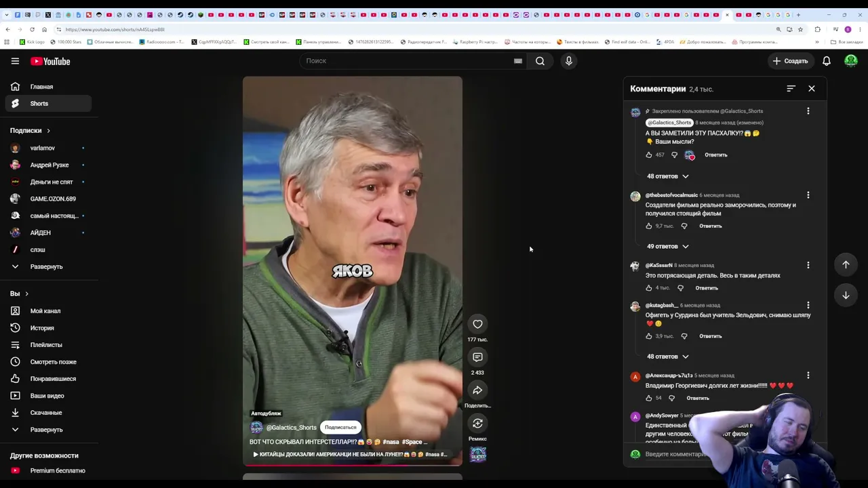The width and height of the screenshot is (868, 488).
Task: Like the @Александр comment with 54 likes
Action: (x=649, y=399)
